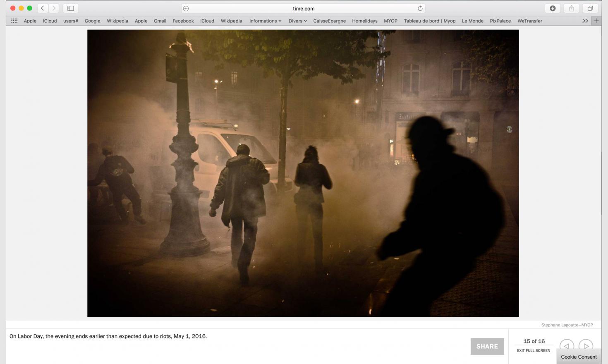Open the PixPalace bookmark

click(x=500, y=21)
